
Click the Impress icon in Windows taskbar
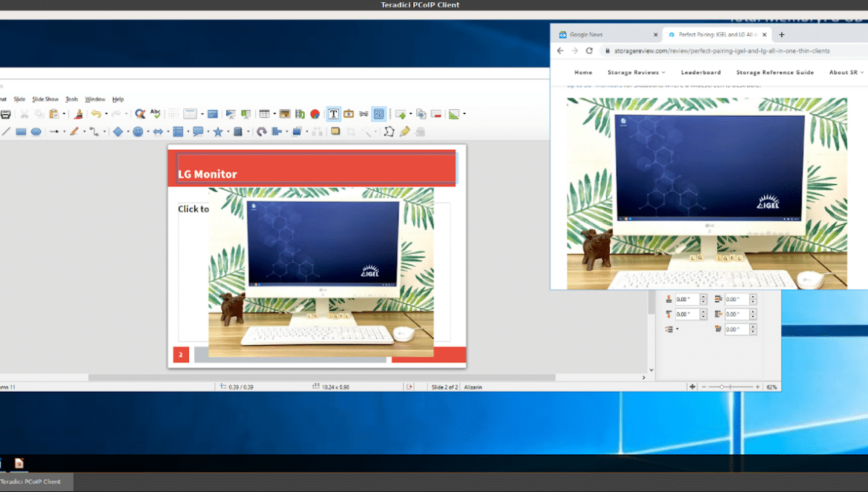click(x=19, y=463)
